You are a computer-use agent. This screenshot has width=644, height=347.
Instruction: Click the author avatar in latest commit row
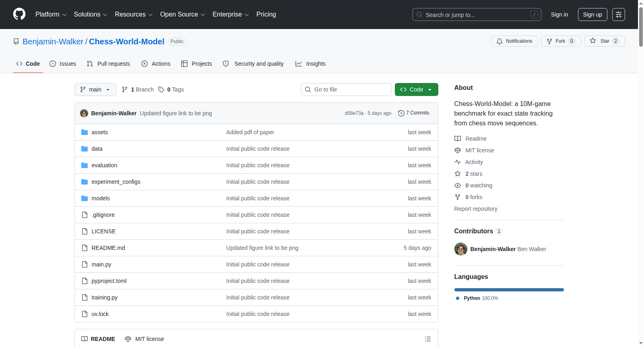[x=84, y=113]
